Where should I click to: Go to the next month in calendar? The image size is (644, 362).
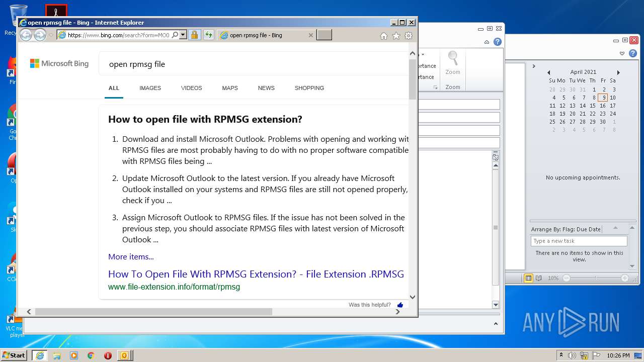coord(618,72)
